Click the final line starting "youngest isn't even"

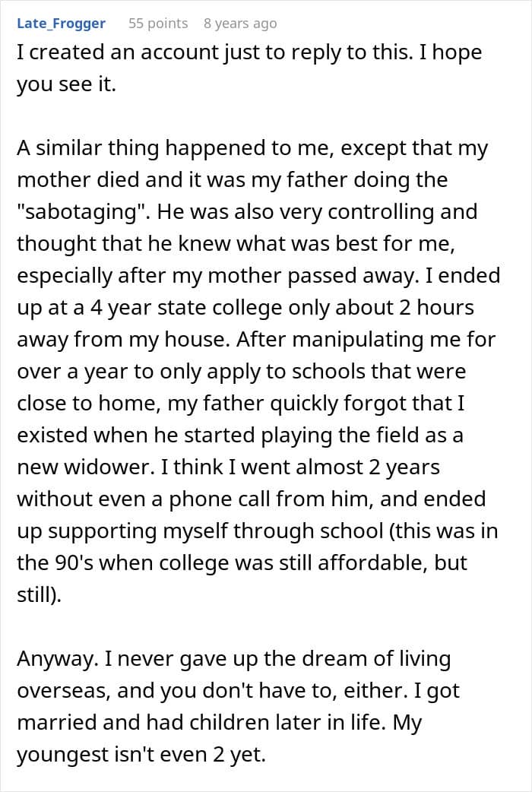tap(141, 754)
